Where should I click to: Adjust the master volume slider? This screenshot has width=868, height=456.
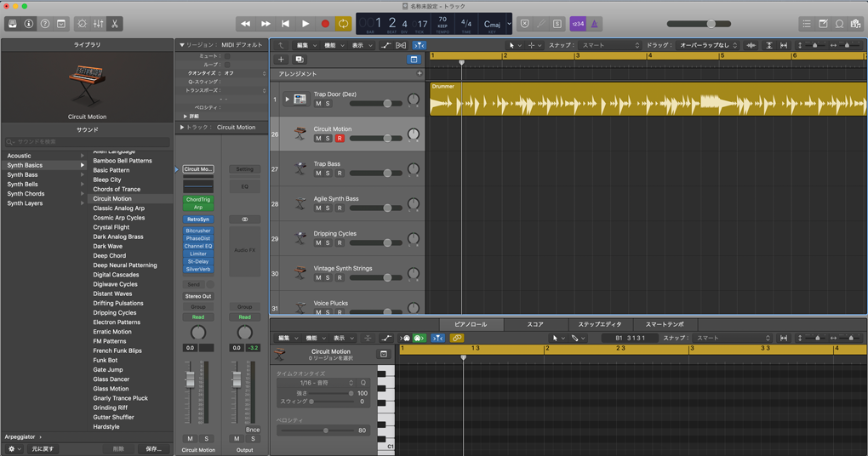pos(700,24)
